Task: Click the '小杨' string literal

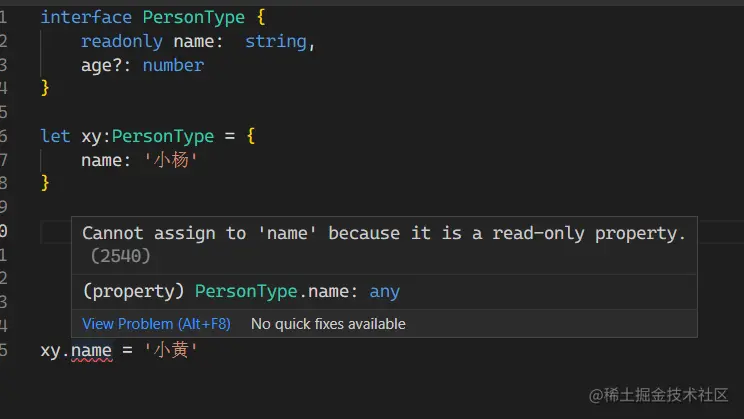Action: tap(171, 160)
